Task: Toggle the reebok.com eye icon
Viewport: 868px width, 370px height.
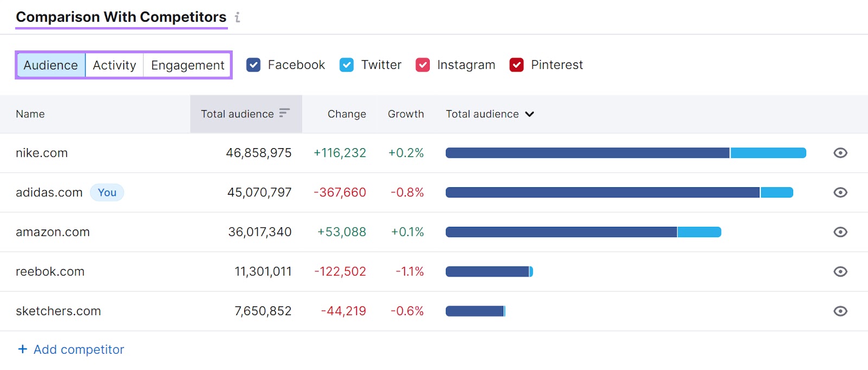Action: (x=840, y=272)
